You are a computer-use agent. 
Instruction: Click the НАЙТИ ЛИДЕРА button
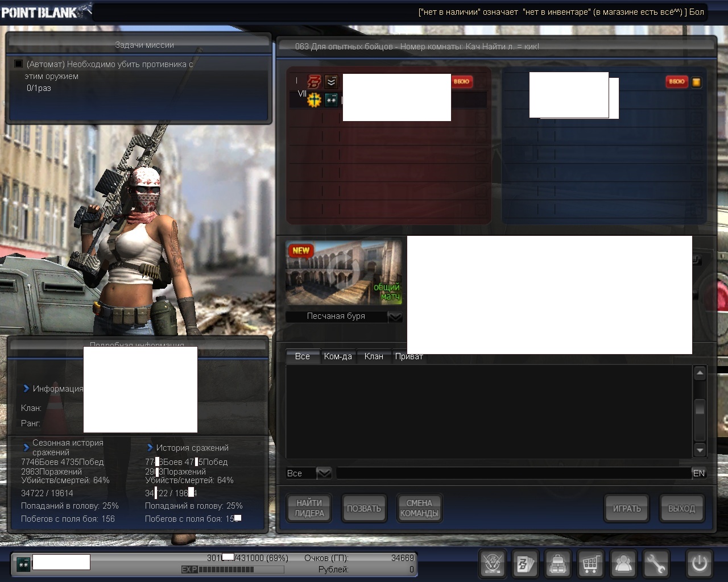pyautogui.click(x=309, y=508)
